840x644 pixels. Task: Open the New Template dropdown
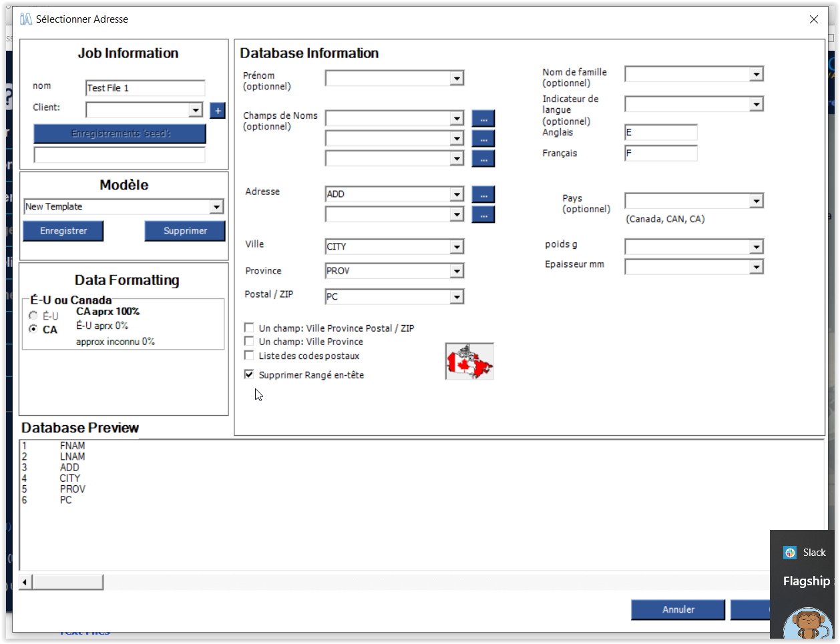pos(216,207)
